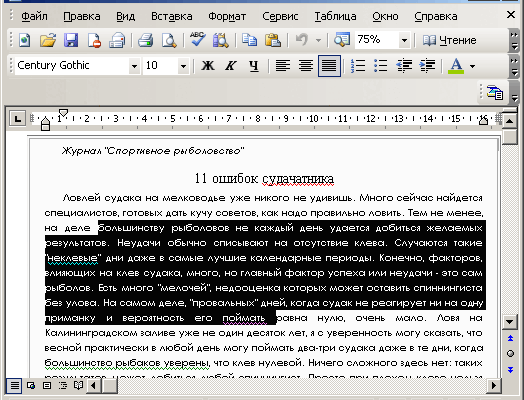Open the document map icon
This screenshot has height=400, width=524.
[x=342, y=40]
